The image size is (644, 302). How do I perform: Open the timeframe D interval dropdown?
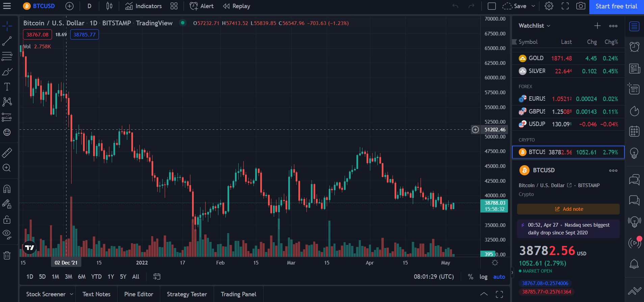pos(89,6)
